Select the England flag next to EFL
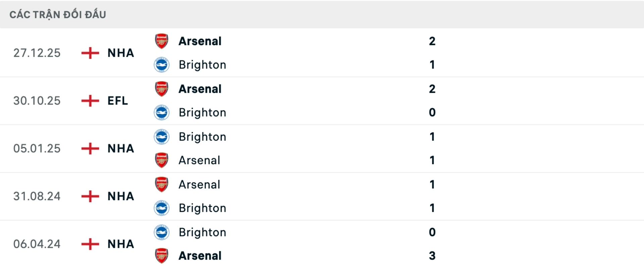The image size is (644, 266). coord(90,101)
